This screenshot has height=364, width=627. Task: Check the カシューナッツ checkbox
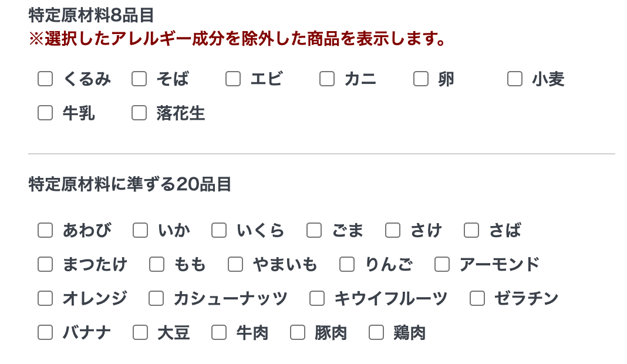[x=156, y=298]
